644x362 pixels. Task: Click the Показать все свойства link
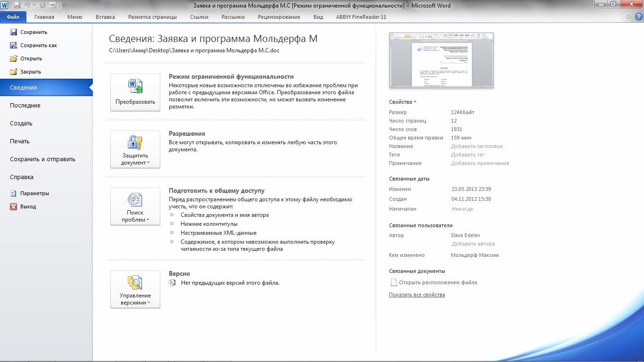[x=417, y=295]
